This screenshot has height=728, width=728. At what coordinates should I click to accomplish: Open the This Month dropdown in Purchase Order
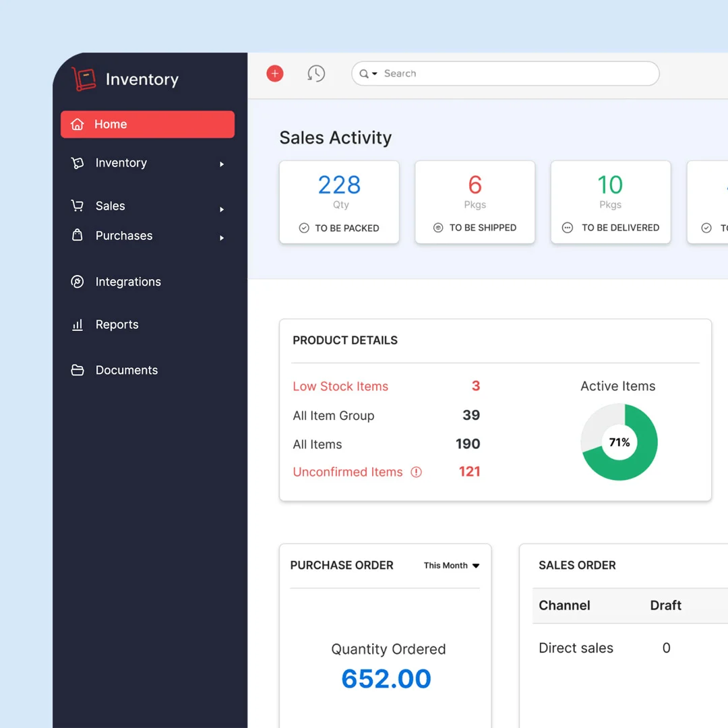(451, 566)
